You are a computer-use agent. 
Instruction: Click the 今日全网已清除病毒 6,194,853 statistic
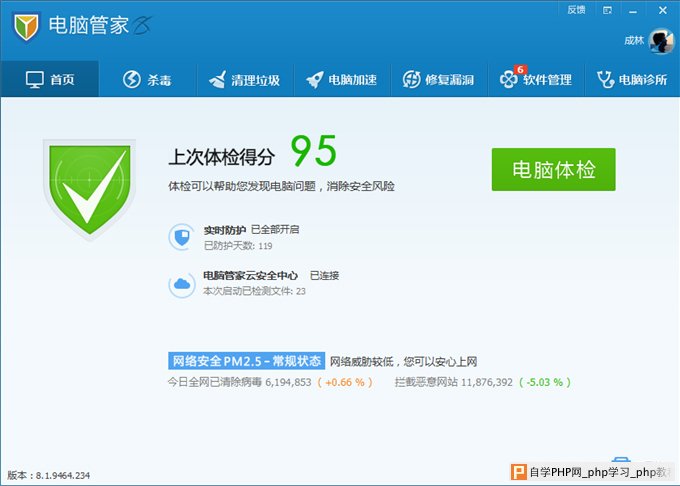239,382
